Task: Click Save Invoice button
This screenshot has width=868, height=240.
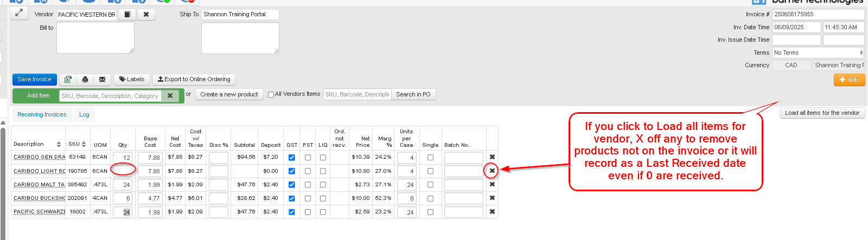Action: click(x=34, y=80)
